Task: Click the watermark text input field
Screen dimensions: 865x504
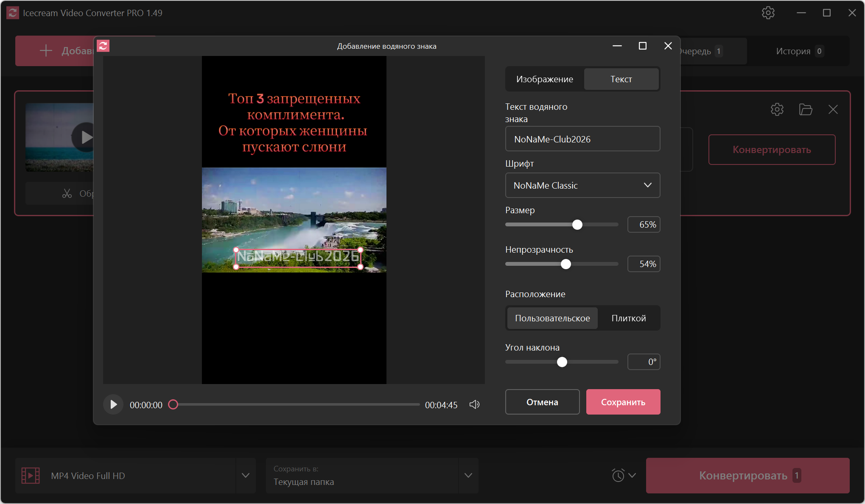Action: (582, 139)
